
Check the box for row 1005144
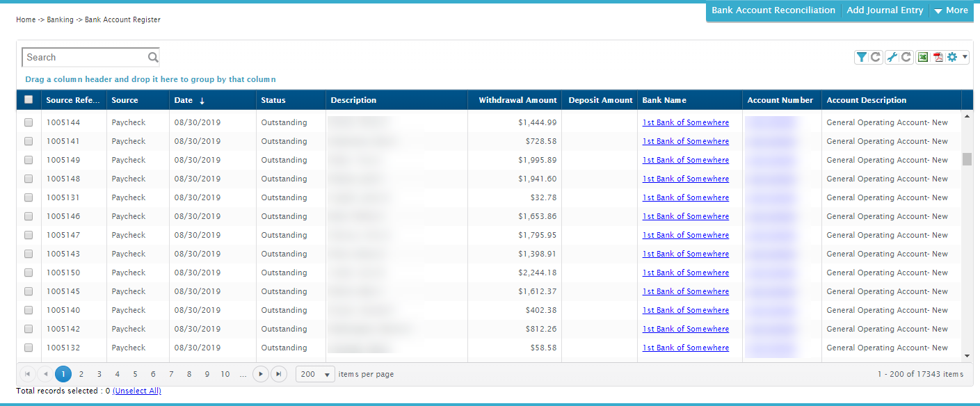coord(29,122)
